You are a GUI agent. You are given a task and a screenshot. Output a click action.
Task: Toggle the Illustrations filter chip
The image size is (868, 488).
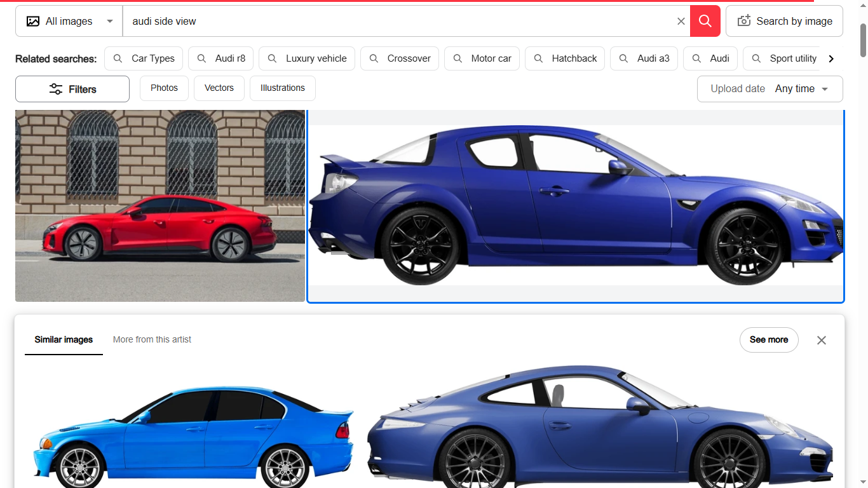pos(283,88)
